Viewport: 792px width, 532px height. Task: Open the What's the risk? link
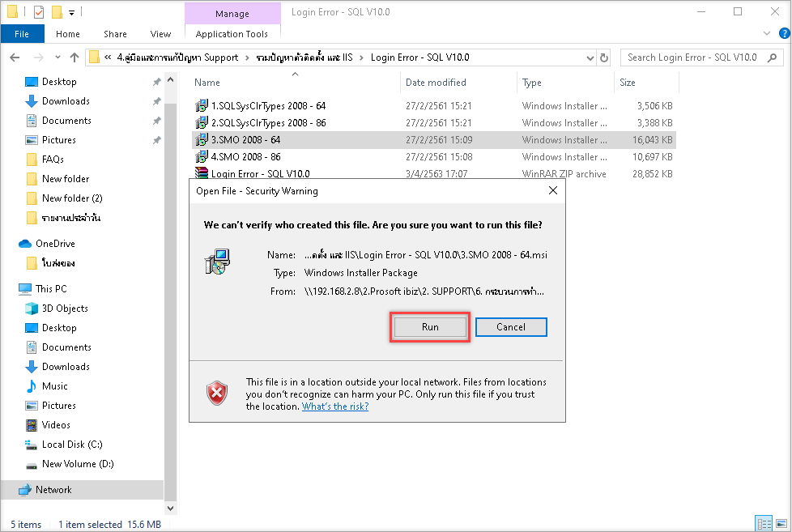334,406
